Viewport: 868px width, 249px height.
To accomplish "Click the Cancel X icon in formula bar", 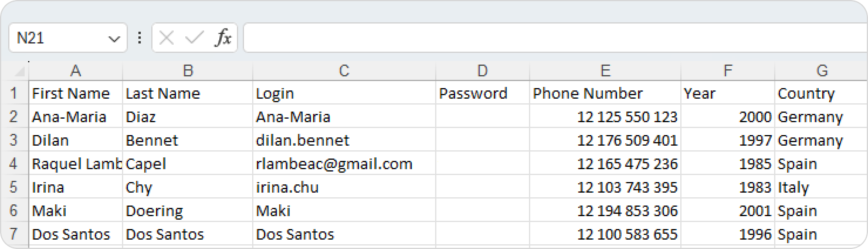I will [167, 38].
